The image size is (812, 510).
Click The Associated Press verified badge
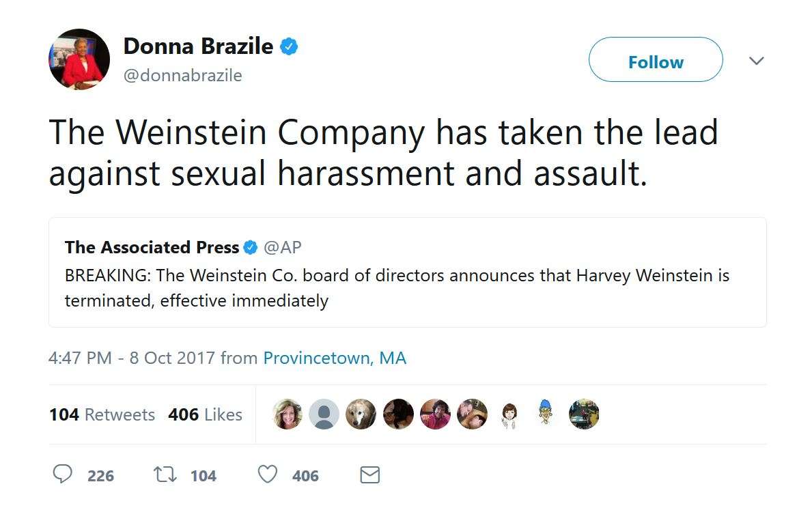point(251,248)
